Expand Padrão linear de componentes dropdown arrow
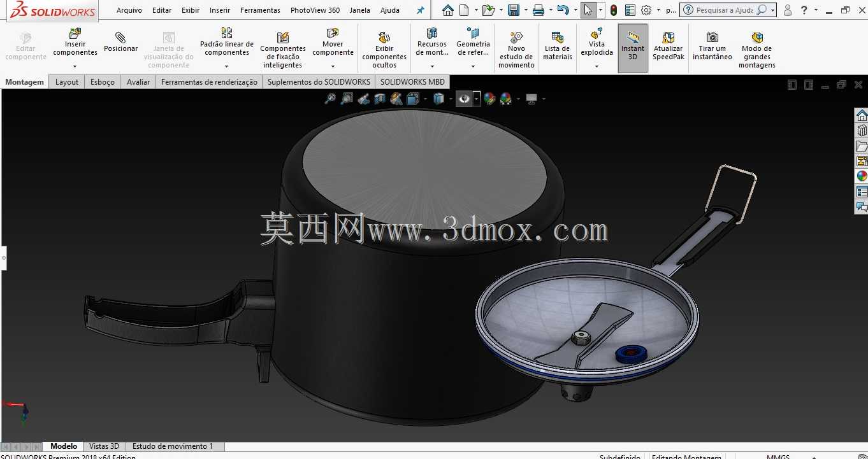This screenshot has height=459, width=868. (x=227, y=66)
